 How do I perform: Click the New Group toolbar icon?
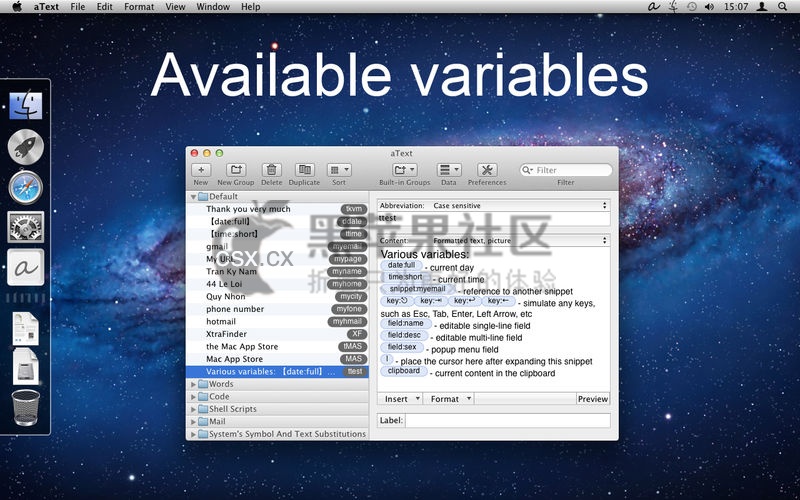236,170
